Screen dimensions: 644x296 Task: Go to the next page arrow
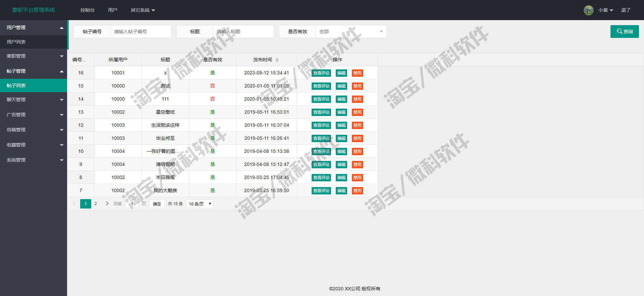107,203
